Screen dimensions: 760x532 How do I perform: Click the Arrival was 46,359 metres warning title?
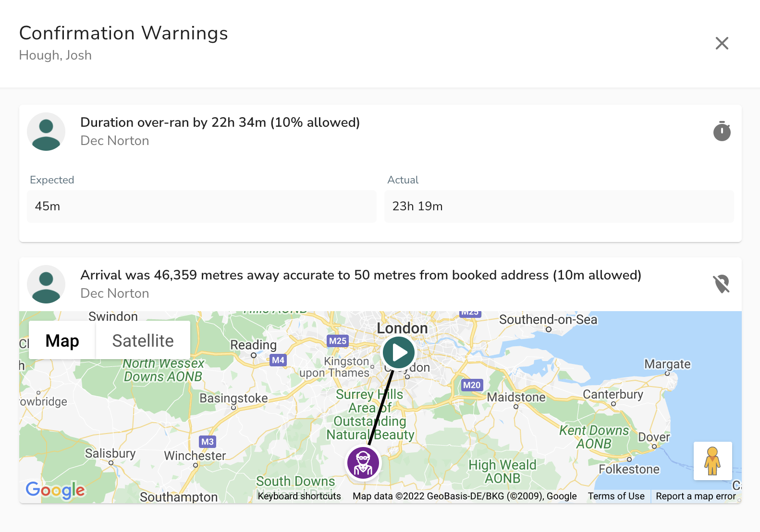coord(361,275)
